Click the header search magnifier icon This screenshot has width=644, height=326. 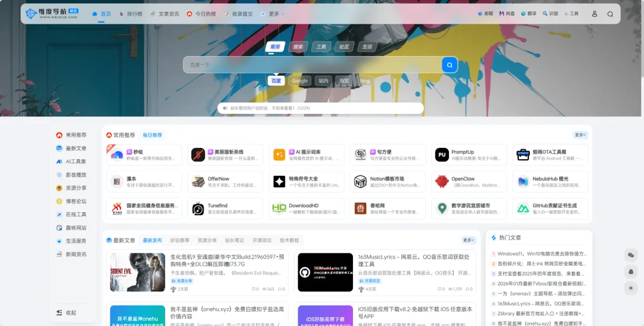click(611, 14)
